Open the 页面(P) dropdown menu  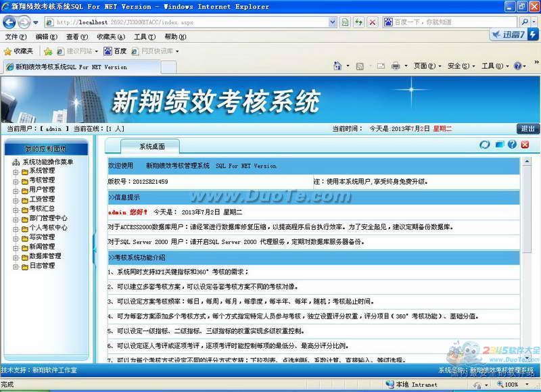click(x=425, y=66)
